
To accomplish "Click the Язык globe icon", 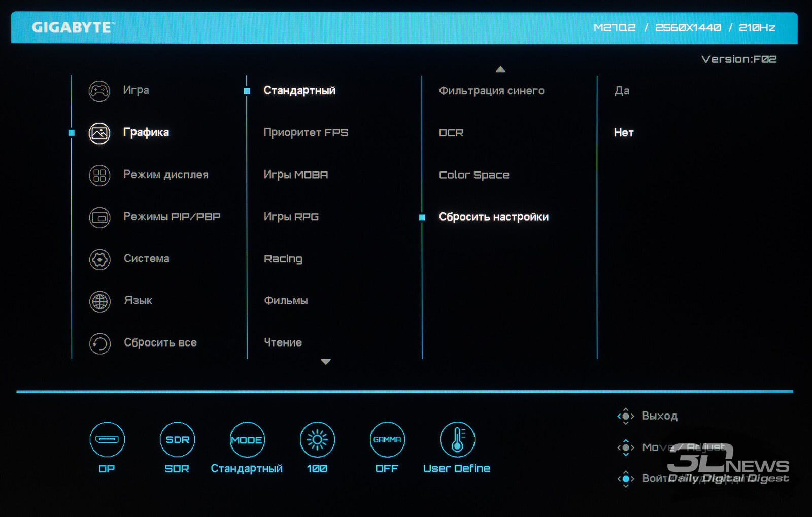I will (99, 302).
